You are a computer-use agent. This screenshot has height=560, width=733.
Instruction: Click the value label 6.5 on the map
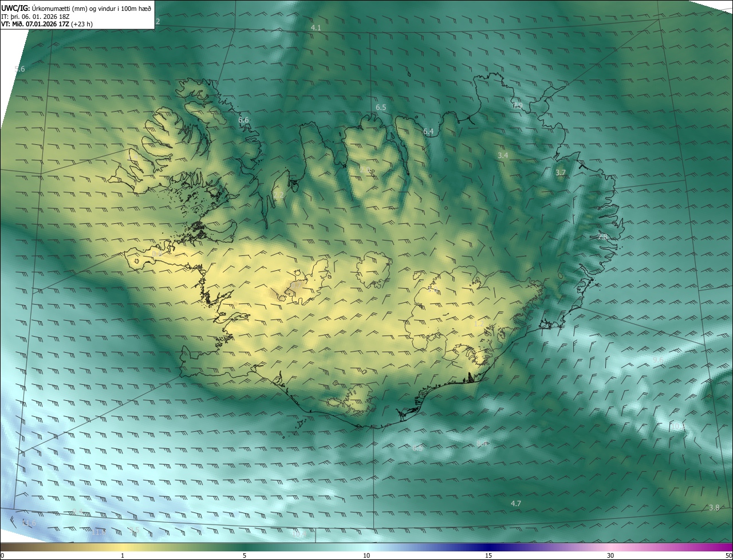pyautogui.click(x=381, y=107)
